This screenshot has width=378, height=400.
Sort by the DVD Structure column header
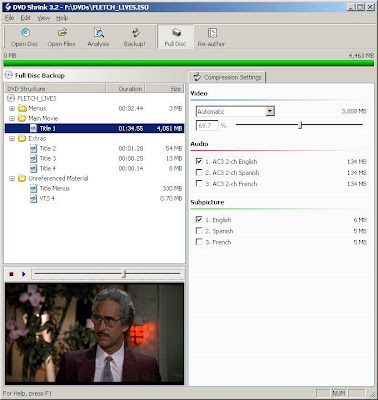pos(55,89)
